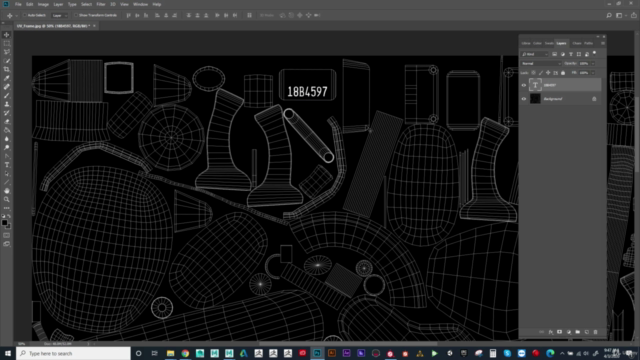
Task: Click the Windows search box
Action: [x=73, y=353]
